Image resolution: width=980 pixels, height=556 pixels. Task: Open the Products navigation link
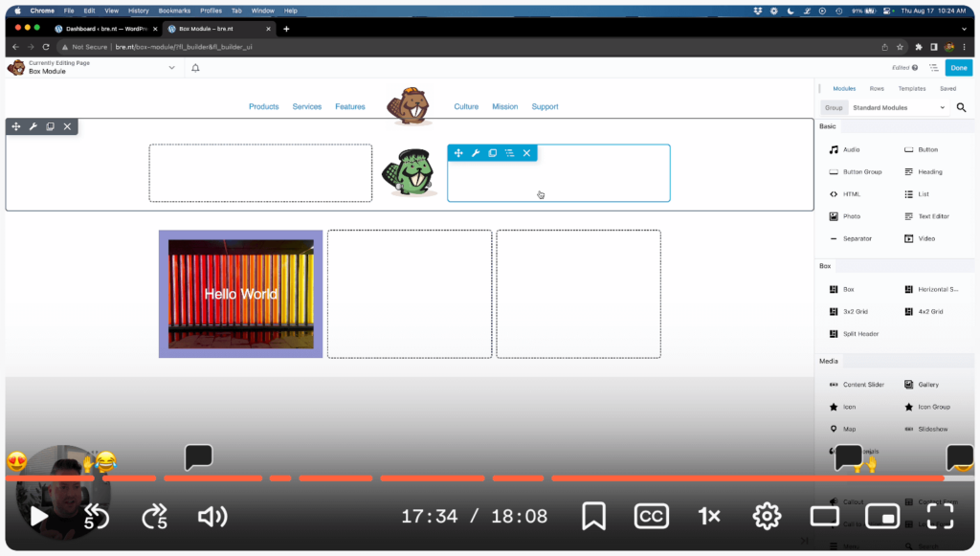click(x=263, y=106)
